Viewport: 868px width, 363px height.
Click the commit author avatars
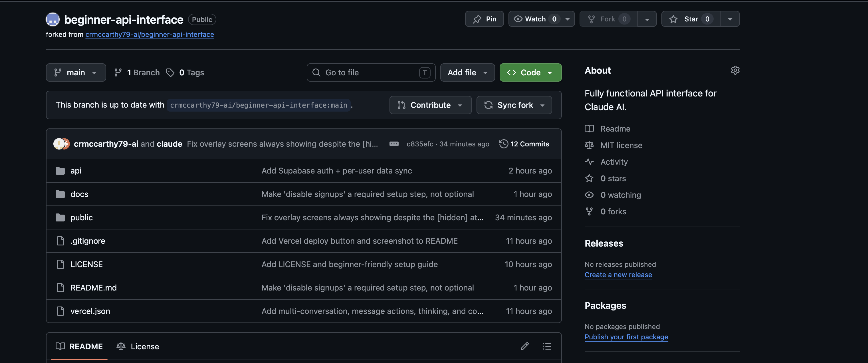click(x=61, y=144)
